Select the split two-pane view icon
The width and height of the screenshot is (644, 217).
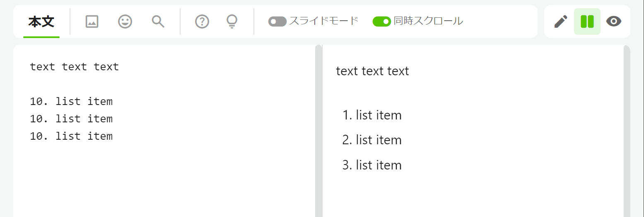click(587, 21)
